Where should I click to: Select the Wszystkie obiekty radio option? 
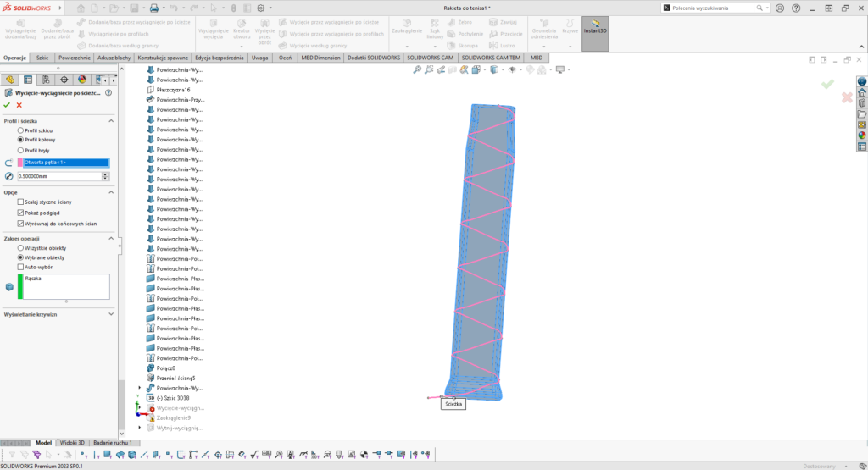click(20, 248)
